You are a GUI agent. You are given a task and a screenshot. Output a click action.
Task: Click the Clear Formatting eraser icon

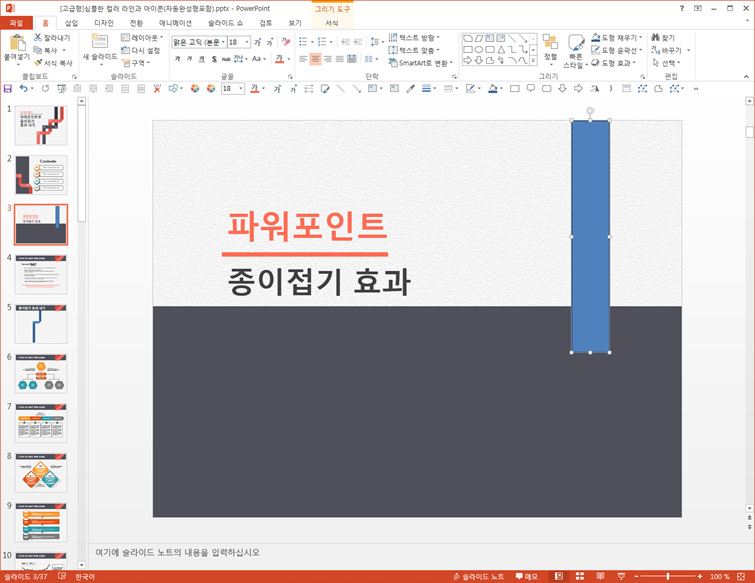(x=286, y=42)
